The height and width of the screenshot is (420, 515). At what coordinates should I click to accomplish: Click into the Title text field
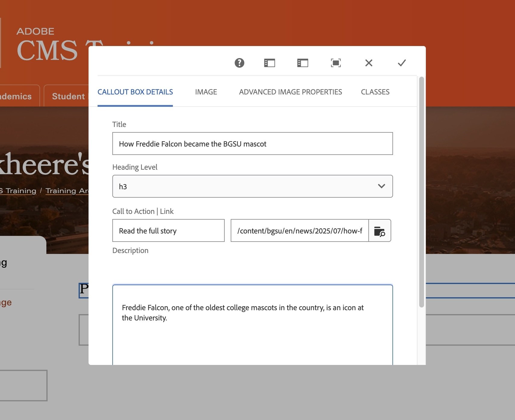tap(253, 144)
